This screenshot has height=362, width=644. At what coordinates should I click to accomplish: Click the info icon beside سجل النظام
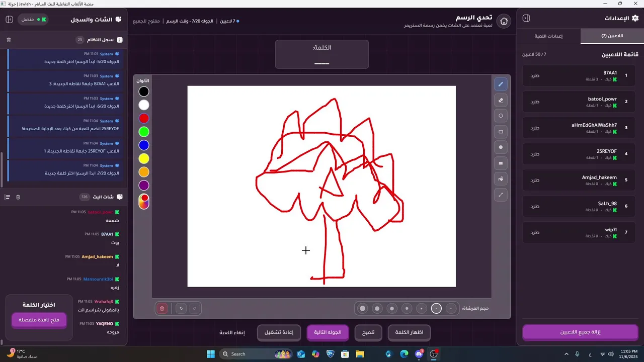(x=120, y=40)
